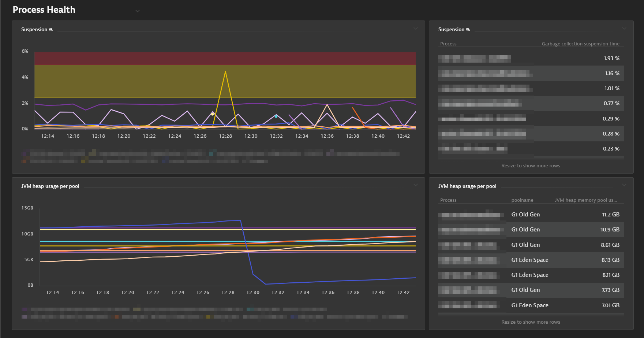Sort by the poolname column header

coord(522,200)
